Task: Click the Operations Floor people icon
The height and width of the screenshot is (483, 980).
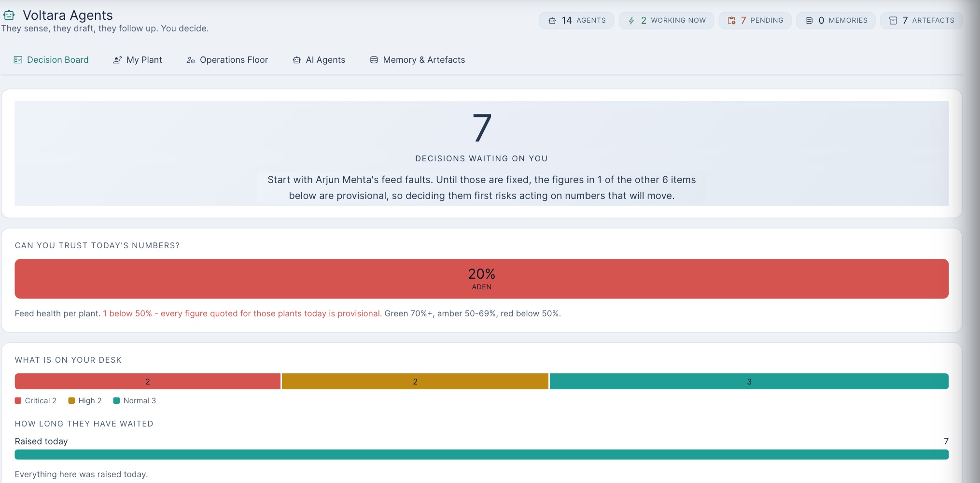Action: click(x=191, y=60)
